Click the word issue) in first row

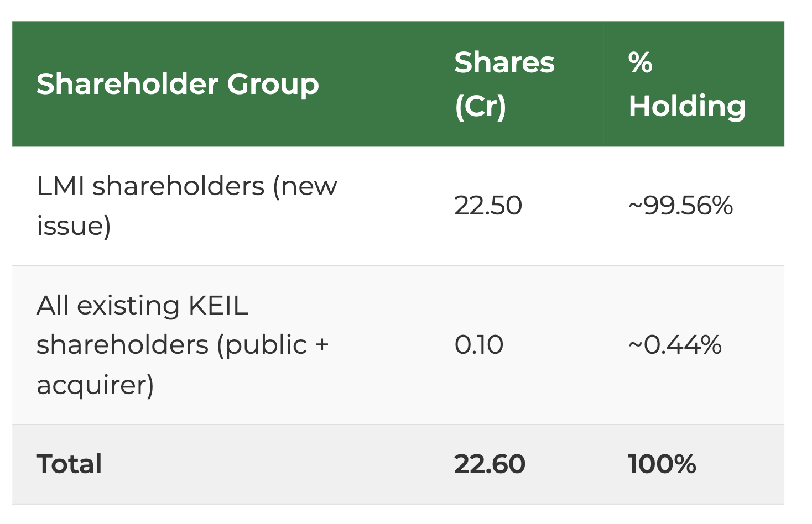(74, 226)
